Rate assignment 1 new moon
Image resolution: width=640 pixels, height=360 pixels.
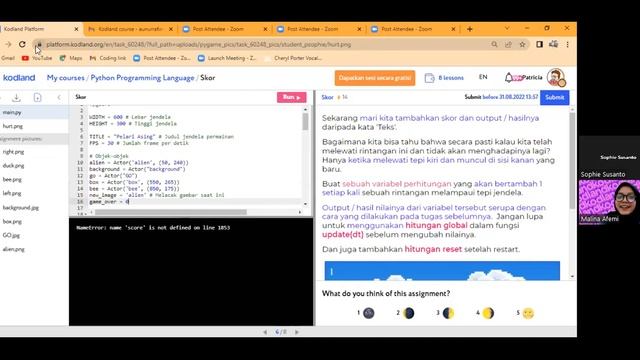(x=369, y=313)
